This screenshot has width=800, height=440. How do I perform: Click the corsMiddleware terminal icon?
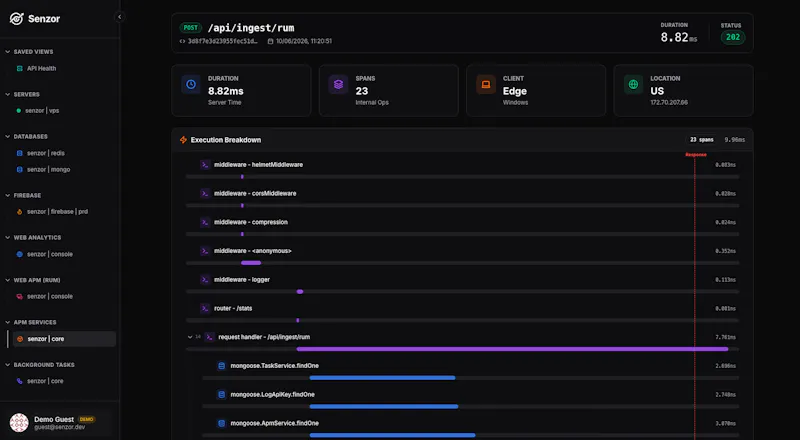205,193
